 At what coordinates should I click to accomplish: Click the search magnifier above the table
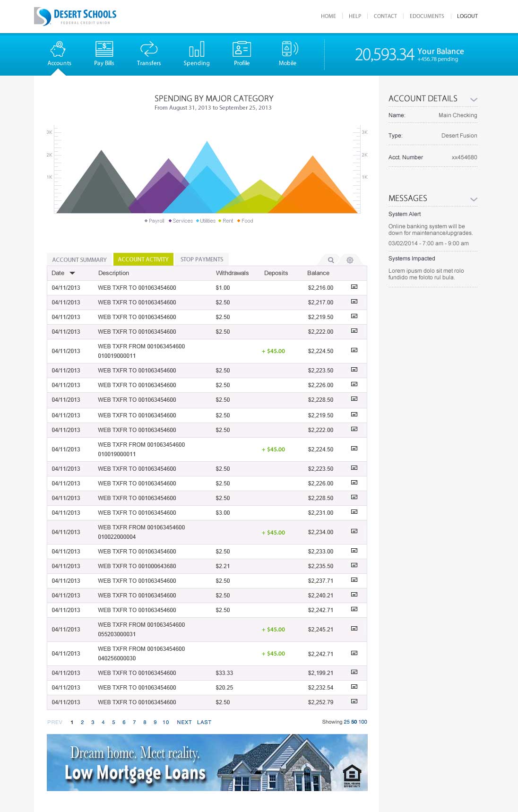(331, 260)
